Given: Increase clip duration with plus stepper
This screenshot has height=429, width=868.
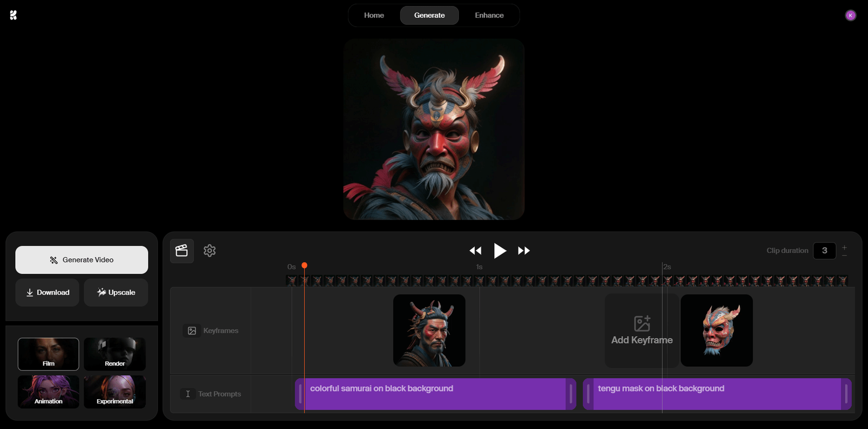Looking at the screenshot, I should (x=844, y=247).
